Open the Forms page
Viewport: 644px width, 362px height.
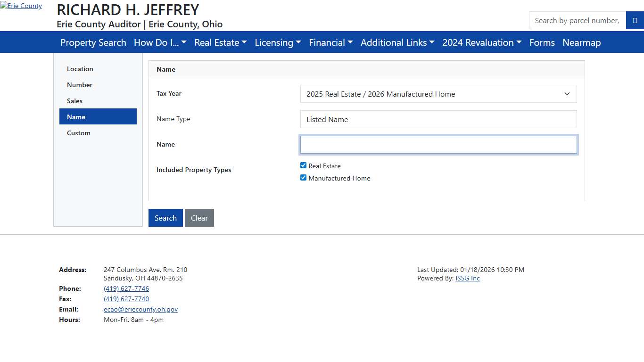point(542,42)
